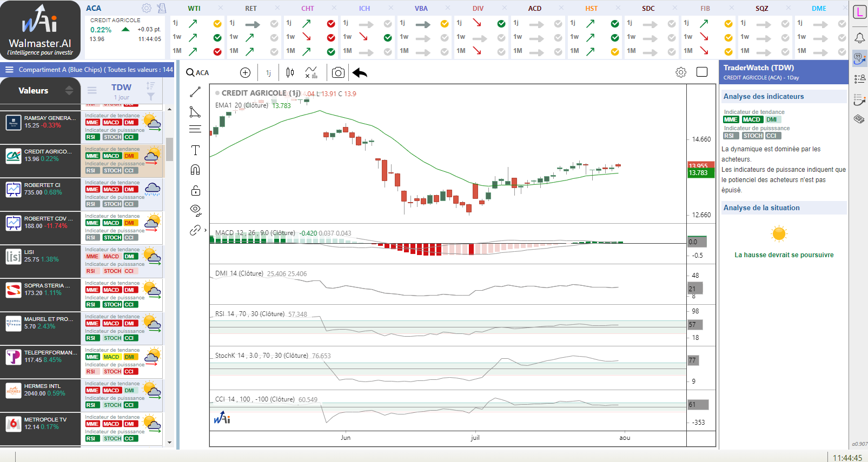Screen dimensions: 868x462
Task: Toggle the chart fullscreen square
Action: pos(702,72)
